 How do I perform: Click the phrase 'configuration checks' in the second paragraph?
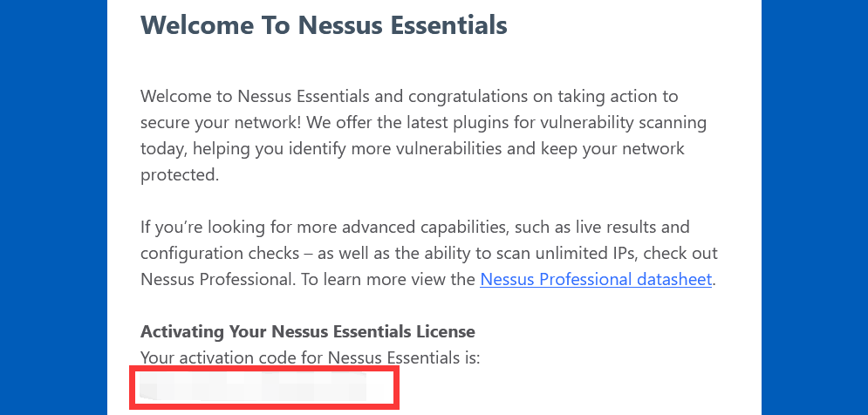pyautogui.click(x=219, y=254)
